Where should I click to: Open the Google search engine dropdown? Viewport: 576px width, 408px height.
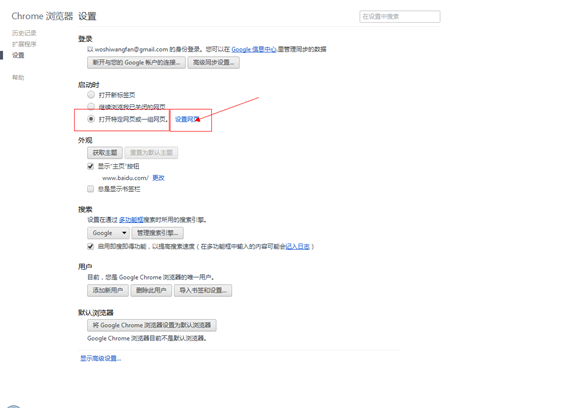point(108,233)
